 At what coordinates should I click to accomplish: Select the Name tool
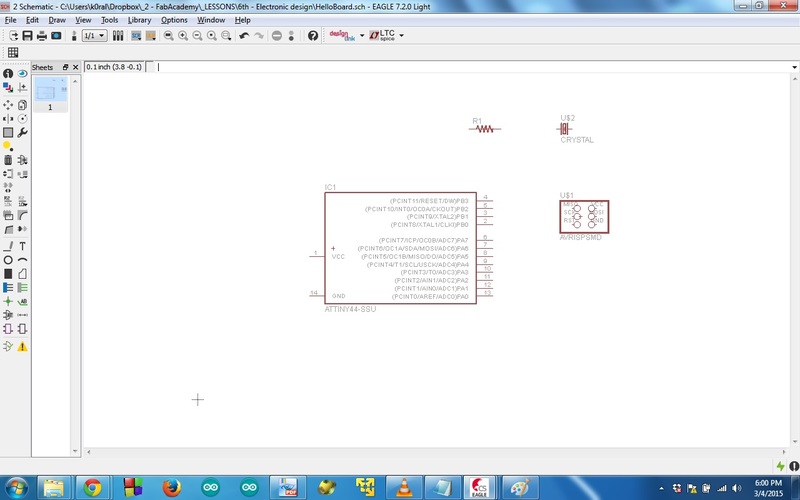tap(8, 202)
